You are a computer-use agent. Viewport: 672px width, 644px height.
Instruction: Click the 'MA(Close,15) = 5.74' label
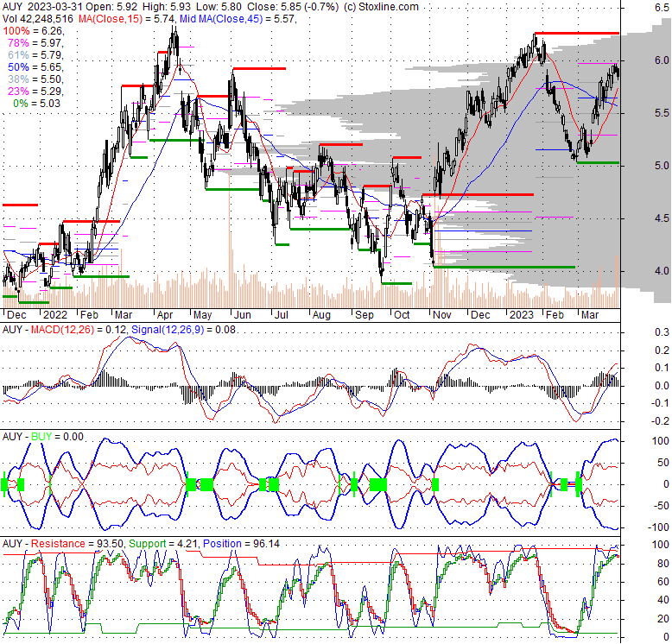tap(127, 19)
